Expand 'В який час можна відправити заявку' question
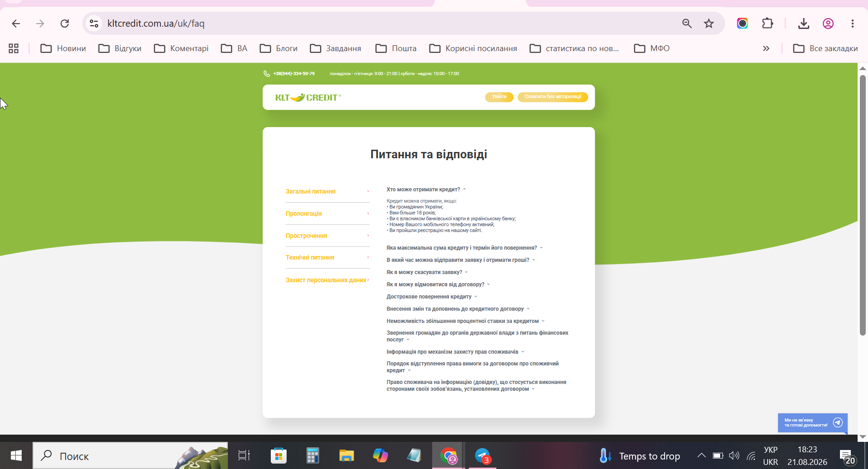The image size is (868, 469). (x=461, y=260)
